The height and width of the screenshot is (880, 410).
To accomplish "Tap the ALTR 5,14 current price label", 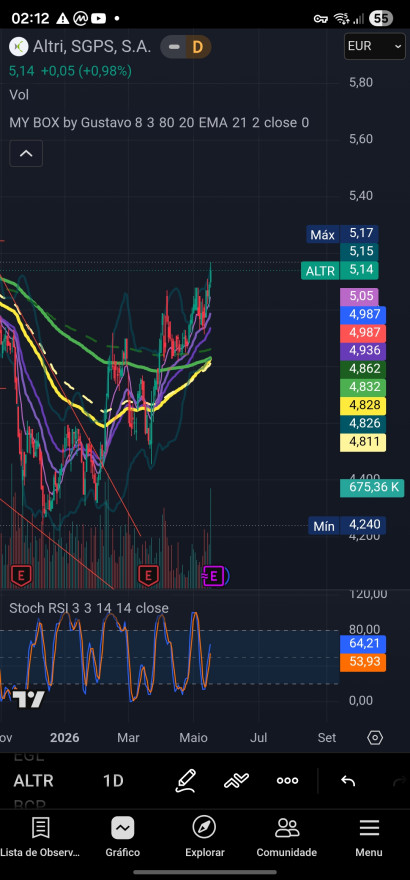I will (340, 271).
